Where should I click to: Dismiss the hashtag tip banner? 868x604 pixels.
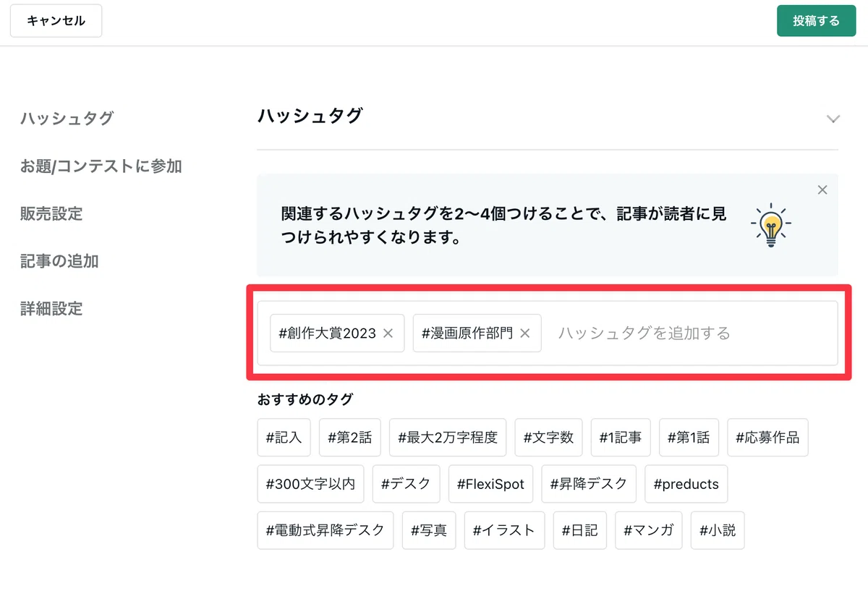pyautogui.click(x=822, y=190)
